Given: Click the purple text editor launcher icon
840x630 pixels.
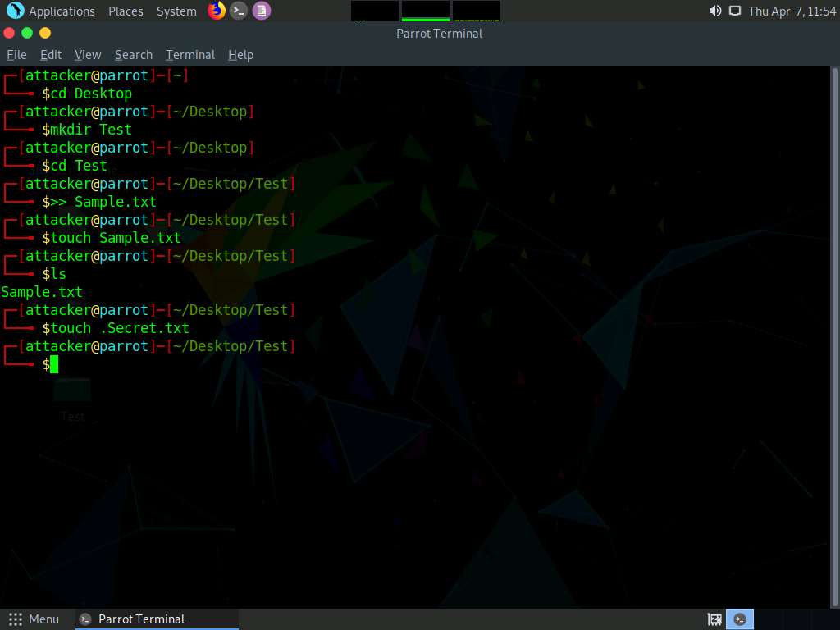Looking at the screenshot, I should point(261,11).
